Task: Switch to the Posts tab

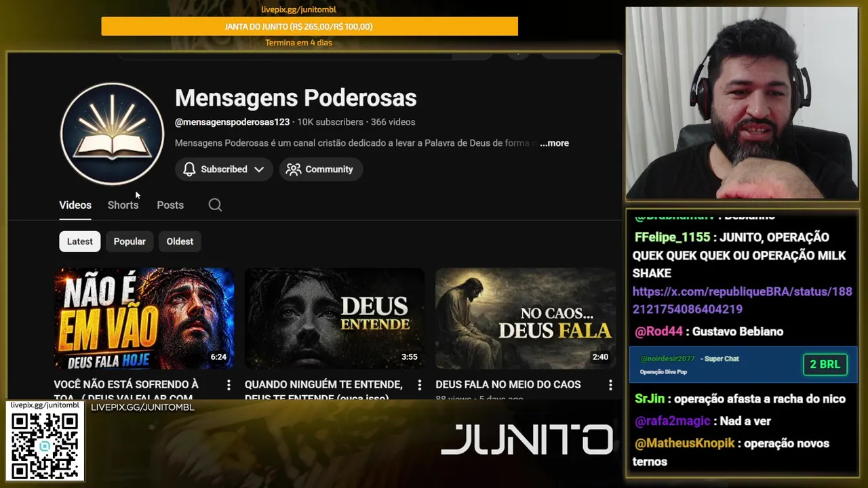Action: point(170,205)
